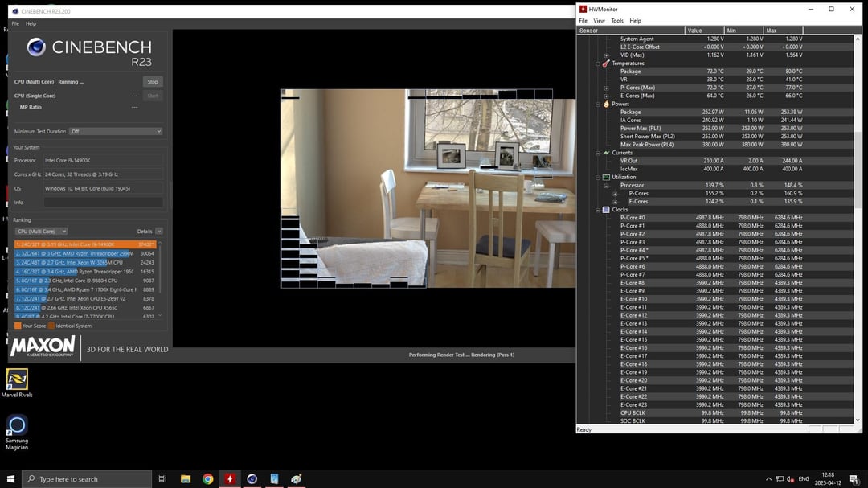This screenshot has width=868, height=488.
Task: Click the Info input field in Cinebench
Action: [x=104, y=203]
